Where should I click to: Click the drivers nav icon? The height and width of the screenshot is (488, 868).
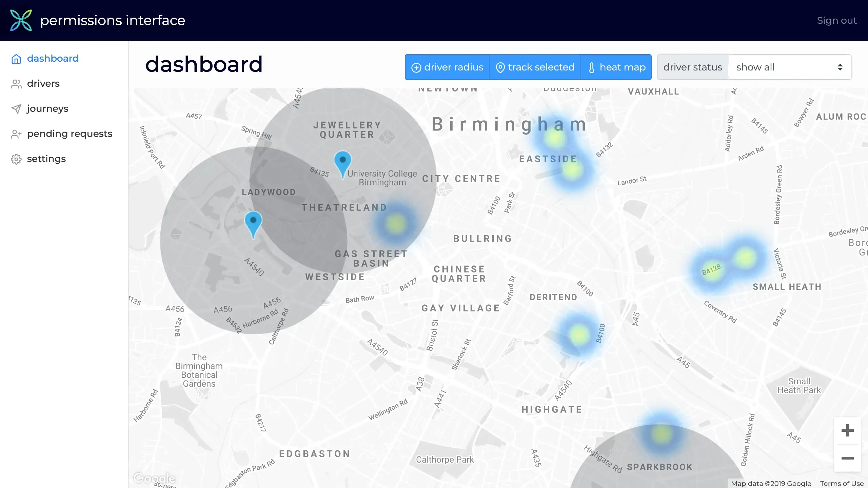tap(16, 83)
